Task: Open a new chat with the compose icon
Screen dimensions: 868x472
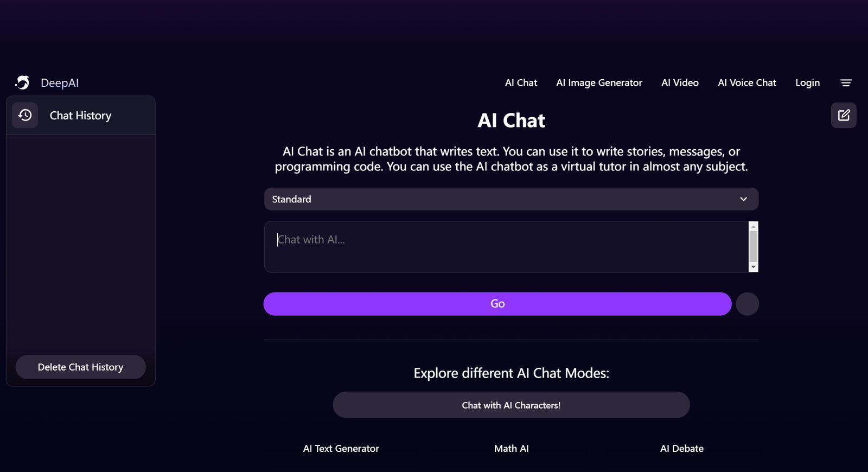Action: (843, 115)
